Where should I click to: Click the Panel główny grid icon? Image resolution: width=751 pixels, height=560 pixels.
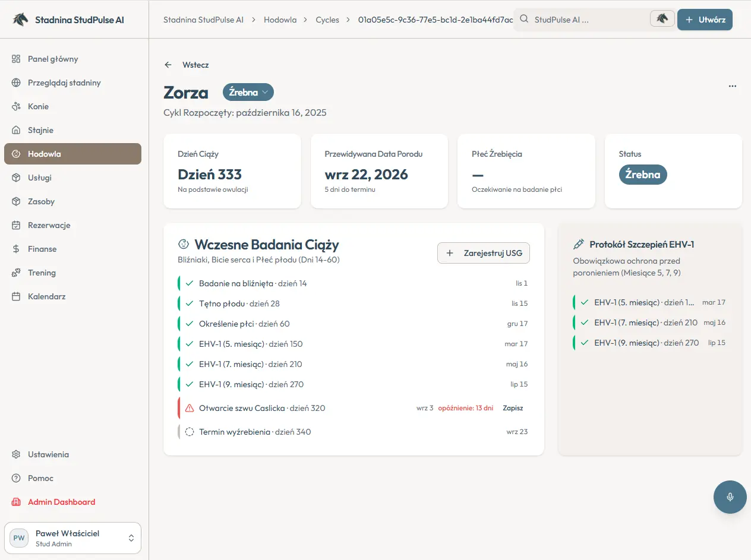[x=16, y=59]
